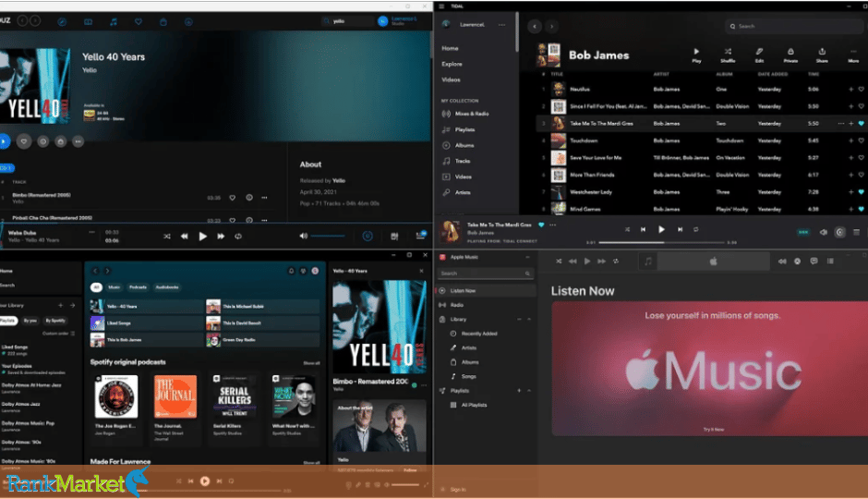Open lyrics icon in Apple Music toolbar

(814, 261)
